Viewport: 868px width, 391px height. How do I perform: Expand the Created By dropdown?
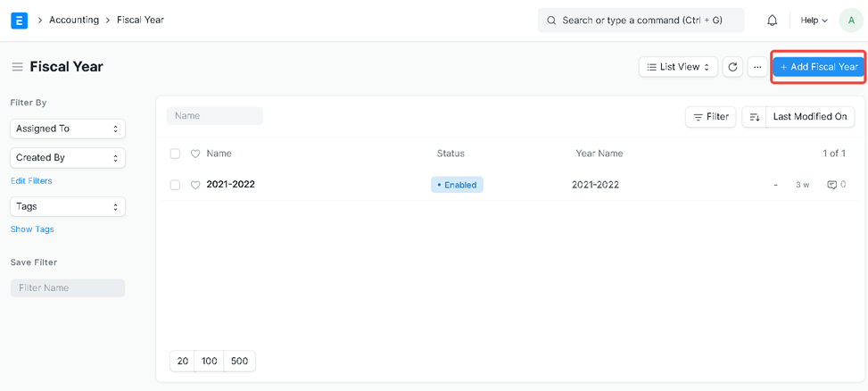point(67,157)
